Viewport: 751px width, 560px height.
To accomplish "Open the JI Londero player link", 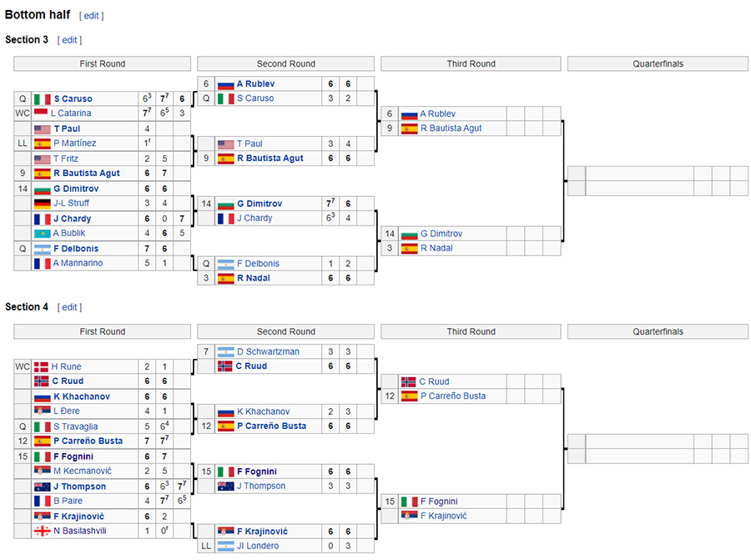I will pyautogui.click(x=258, y=546).
